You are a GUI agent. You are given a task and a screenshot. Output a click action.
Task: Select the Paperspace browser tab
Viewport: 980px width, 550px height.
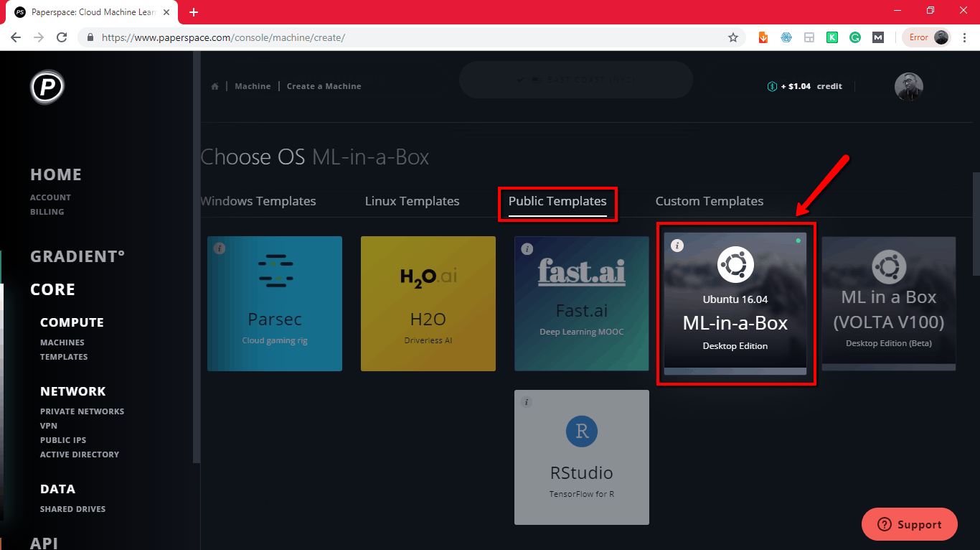[x=93, y=12]
